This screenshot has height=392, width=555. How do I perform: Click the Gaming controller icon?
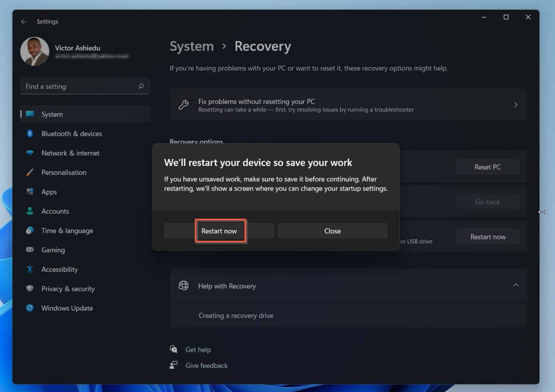click(x=30, y=250)
